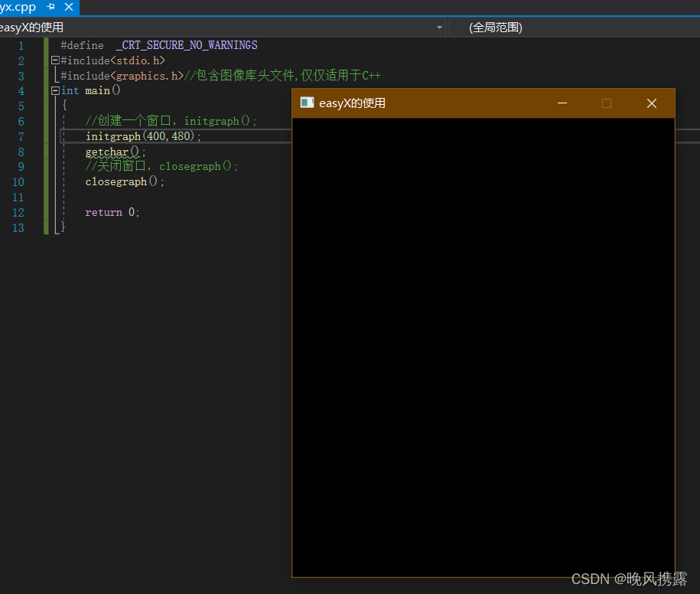700x594 pixels.
Task: Open the (全局范围) scope dropdown
Action: 574,28
